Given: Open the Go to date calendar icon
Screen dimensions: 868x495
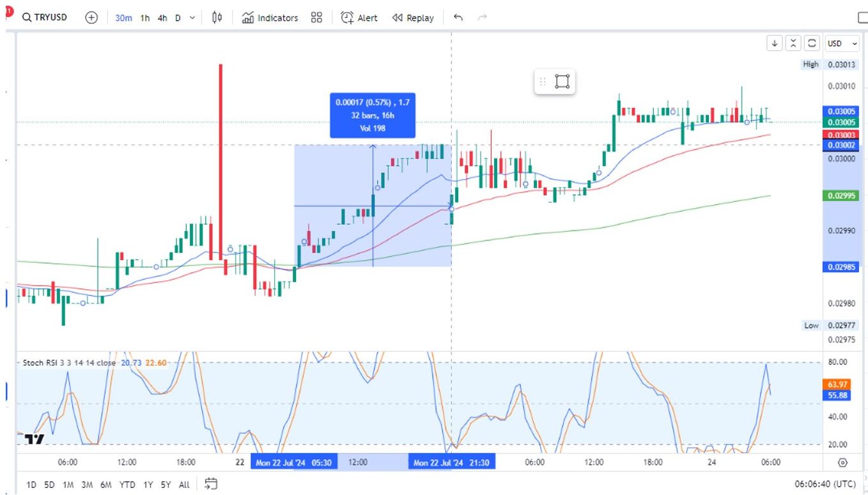Looking at the screenshot, I should [210, 484].
